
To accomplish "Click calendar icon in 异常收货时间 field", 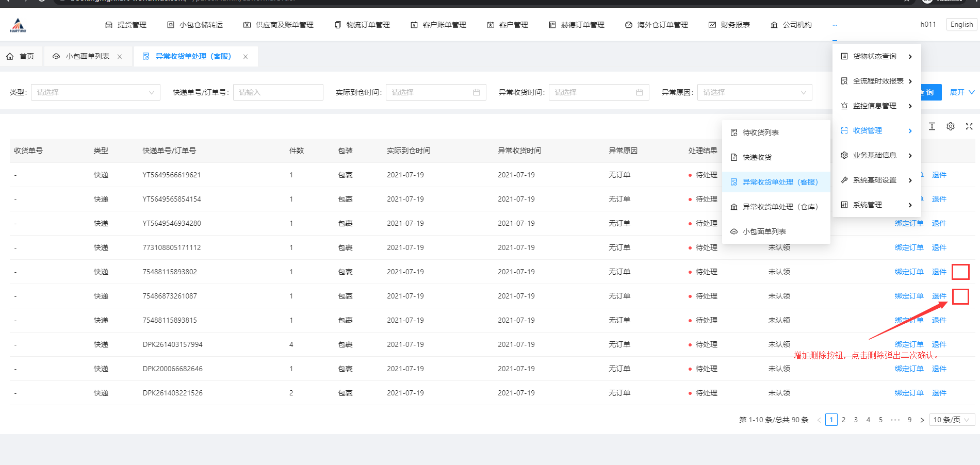I will (639, 92).
